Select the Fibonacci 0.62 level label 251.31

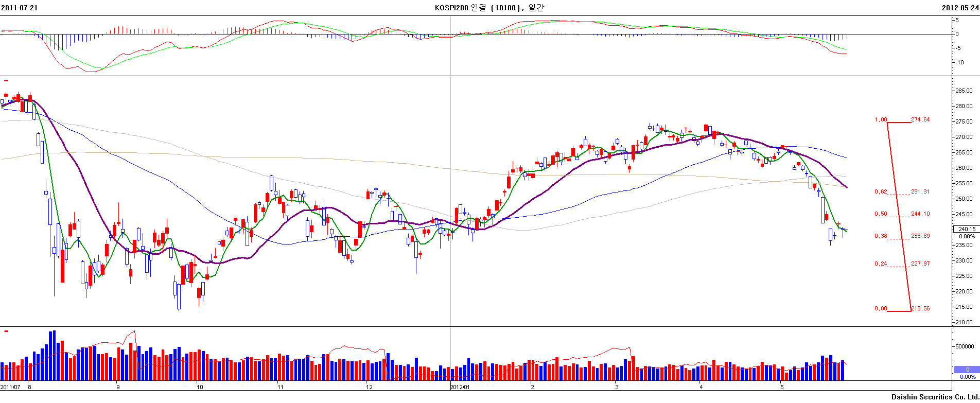tap(920, 192)
